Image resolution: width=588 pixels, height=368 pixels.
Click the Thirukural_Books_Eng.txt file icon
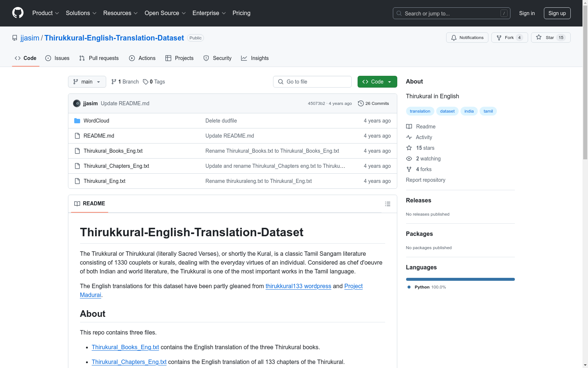[x=77, y=151]
